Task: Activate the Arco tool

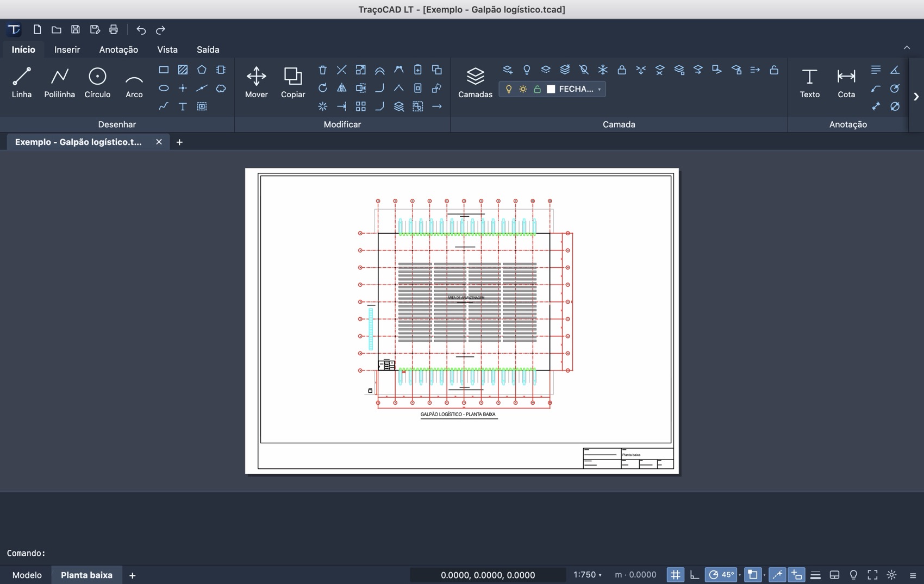Action: [x=134, y=83]
